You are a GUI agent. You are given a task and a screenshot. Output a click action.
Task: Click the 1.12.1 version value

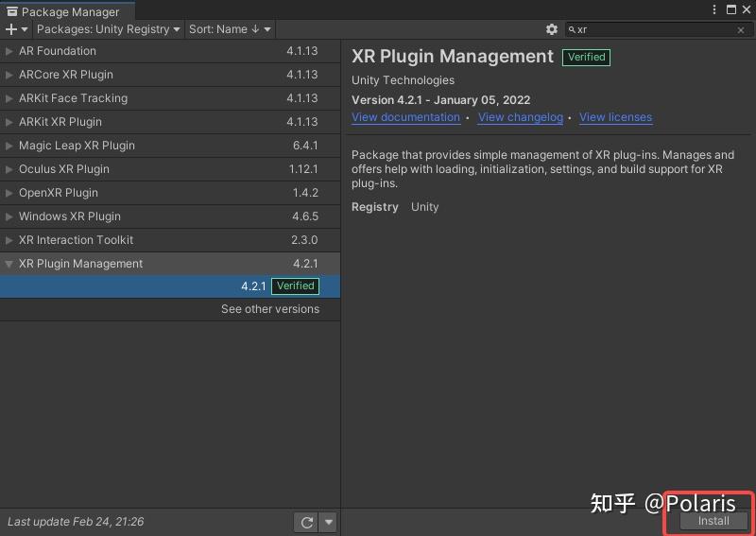click(303, 169)
